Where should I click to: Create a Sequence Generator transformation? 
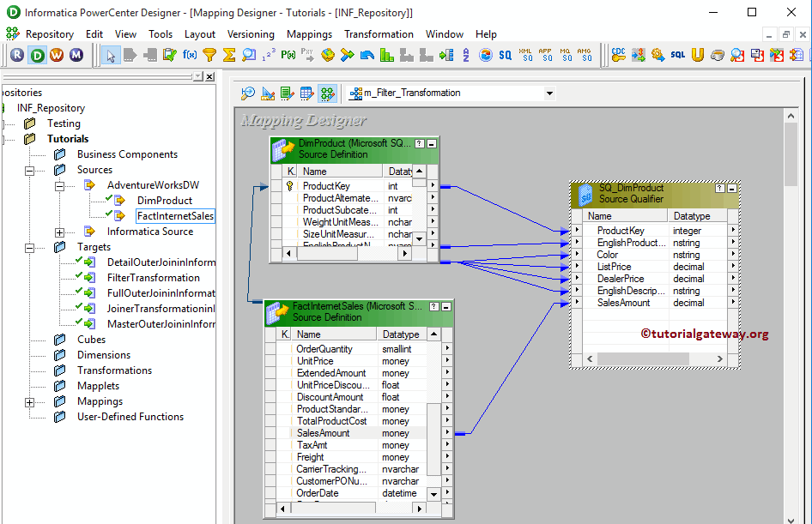(269, 54)
